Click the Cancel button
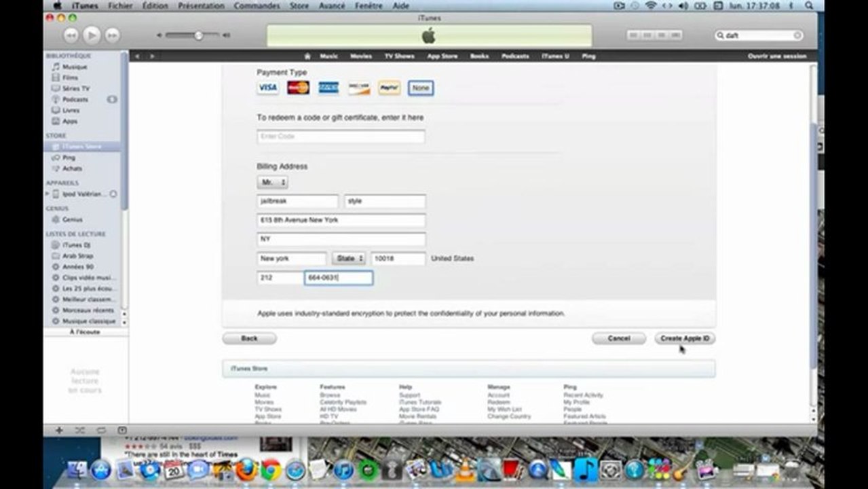Viewport: 868px width, 489px height. point(618,338)
